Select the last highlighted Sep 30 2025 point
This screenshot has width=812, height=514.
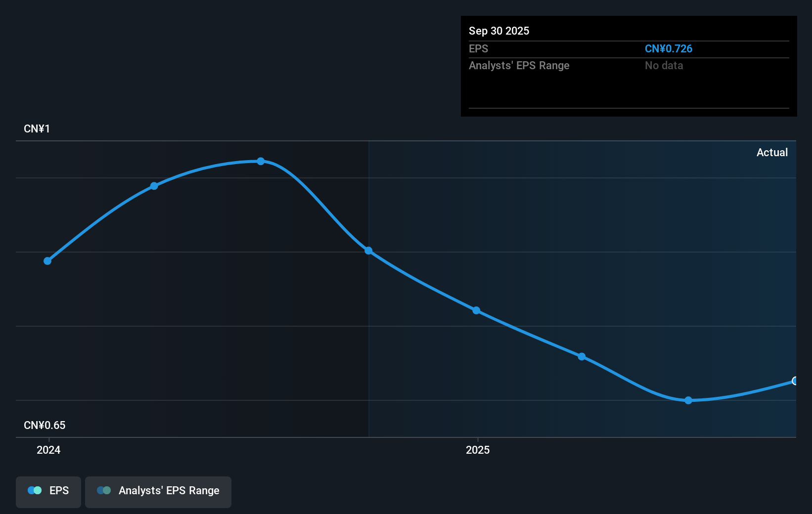tap(795, 381)
